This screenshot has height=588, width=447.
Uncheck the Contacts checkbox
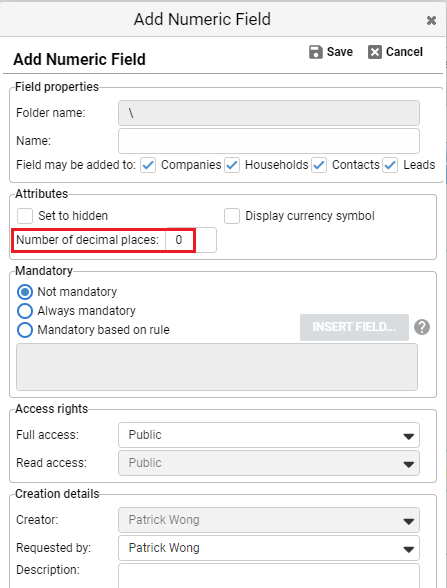click(x=319, y=165)
